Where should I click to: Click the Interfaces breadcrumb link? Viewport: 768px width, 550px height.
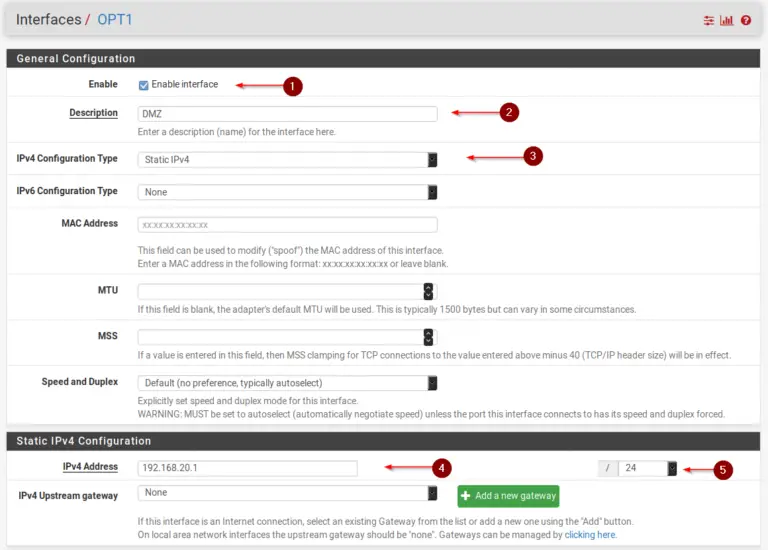pos(48,20)
